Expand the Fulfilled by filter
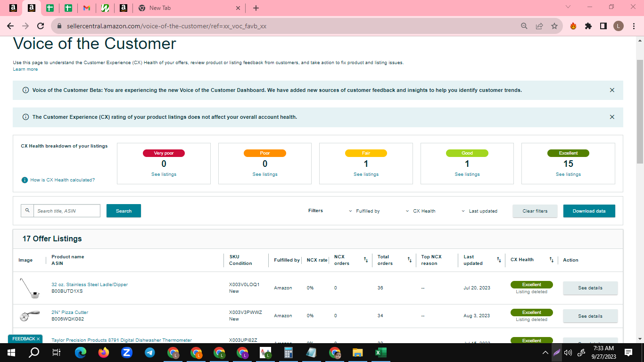The height and width of the screenshot is (362, 644). click(x=364, y=211)
